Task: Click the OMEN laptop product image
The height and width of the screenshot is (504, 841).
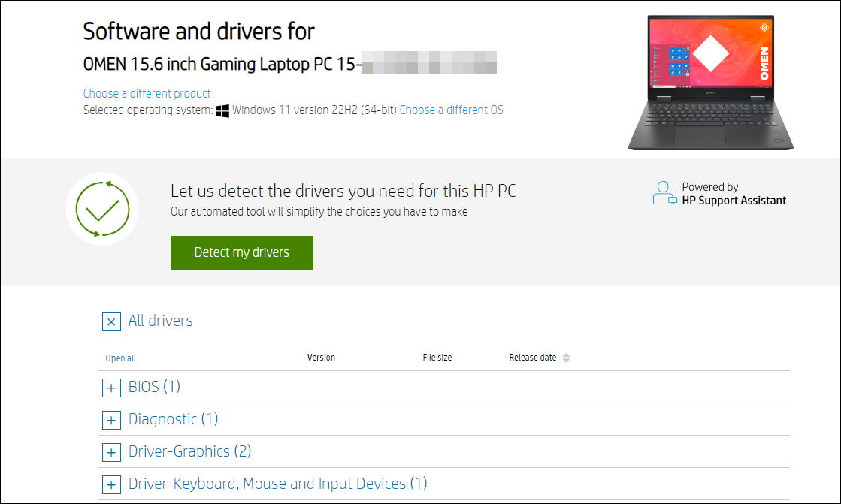Action: point(709,80)
